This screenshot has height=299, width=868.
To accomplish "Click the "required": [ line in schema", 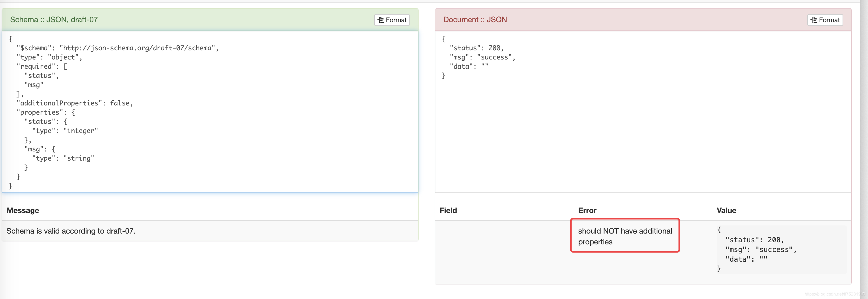I will click(x=42, y=66).
